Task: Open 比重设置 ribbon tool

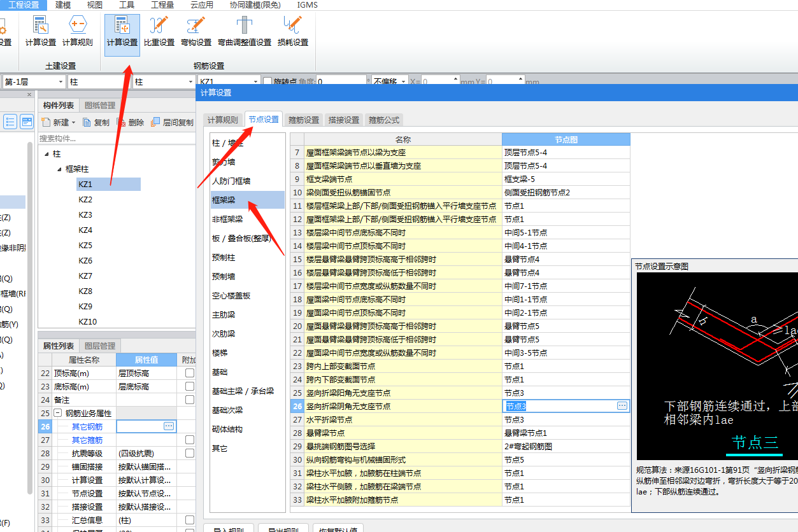Action: click(x=159, y=32)
